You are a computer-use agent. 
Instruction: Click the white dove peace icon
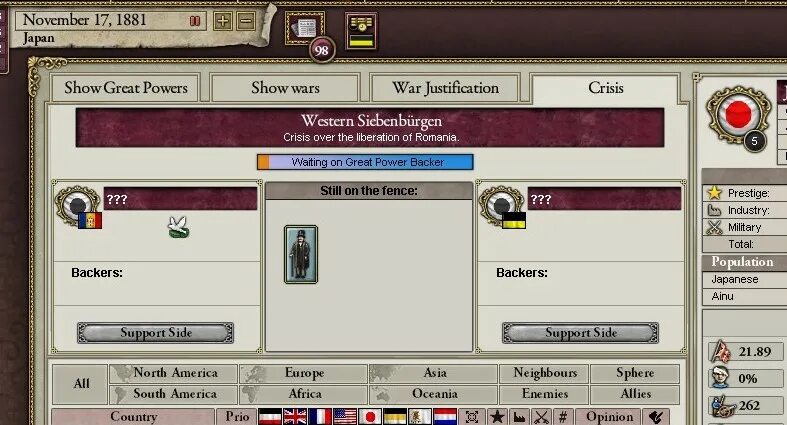pyautogui.click(x=178, y=227)
